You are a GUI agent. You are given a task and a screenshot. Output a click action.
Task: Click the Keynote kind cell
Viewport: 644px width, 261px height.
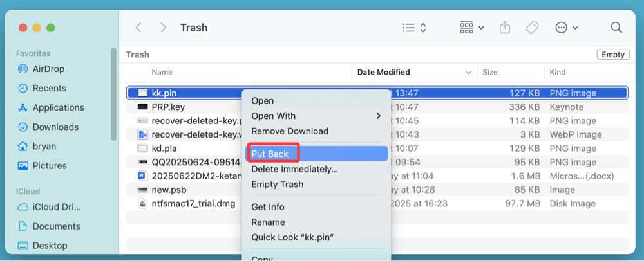tap(566, 107)
